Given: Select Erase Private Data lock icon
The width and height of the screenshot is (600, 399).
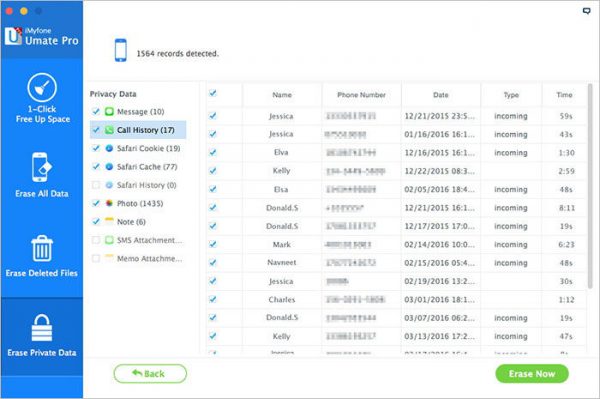Looking at the screenshot, I should (42, 328).
